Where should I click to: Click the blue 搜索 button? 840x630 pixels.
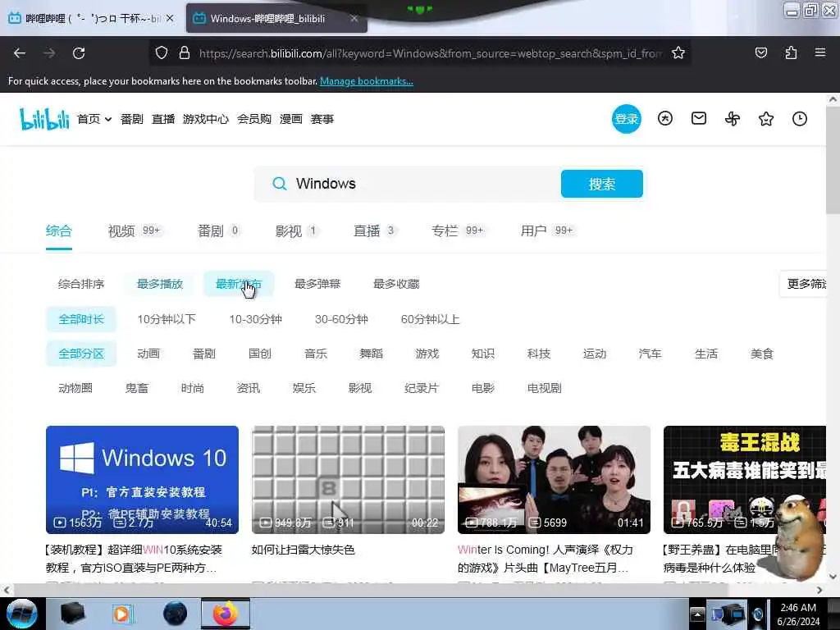coord(601,184)
